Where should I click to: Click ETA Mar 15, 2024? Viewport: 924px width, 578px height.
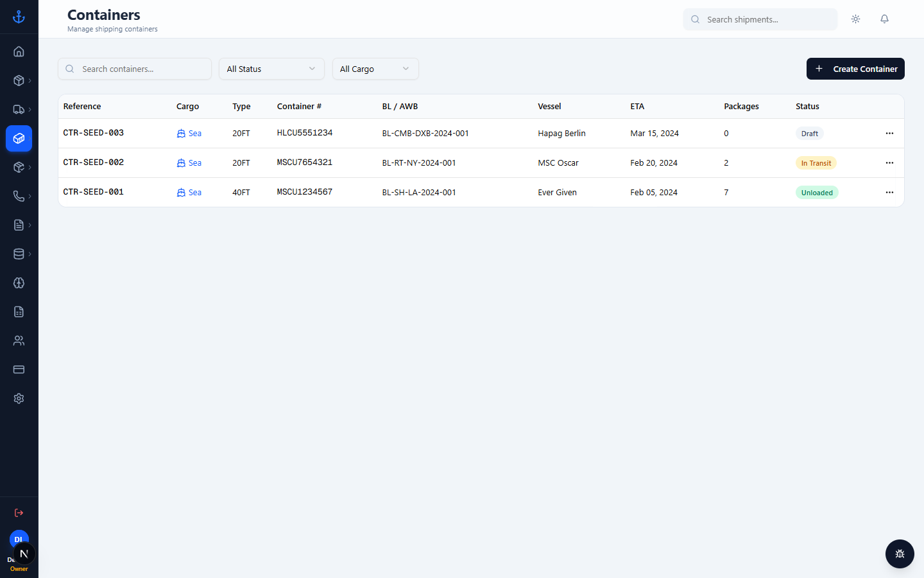(x=654, y=134)
